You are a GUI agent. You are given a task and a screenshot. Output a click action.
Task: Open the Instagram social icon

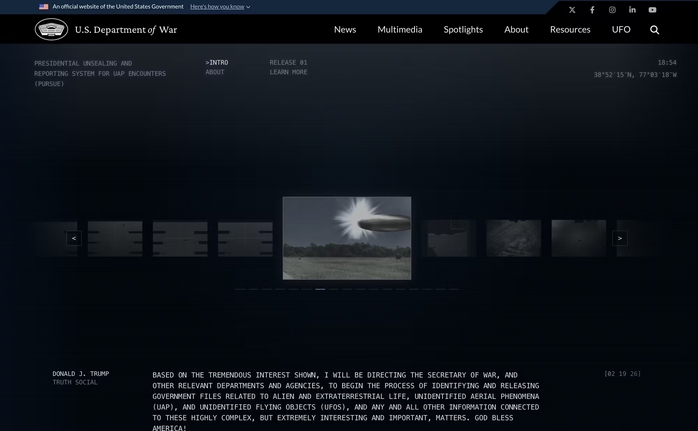point(612,10)
